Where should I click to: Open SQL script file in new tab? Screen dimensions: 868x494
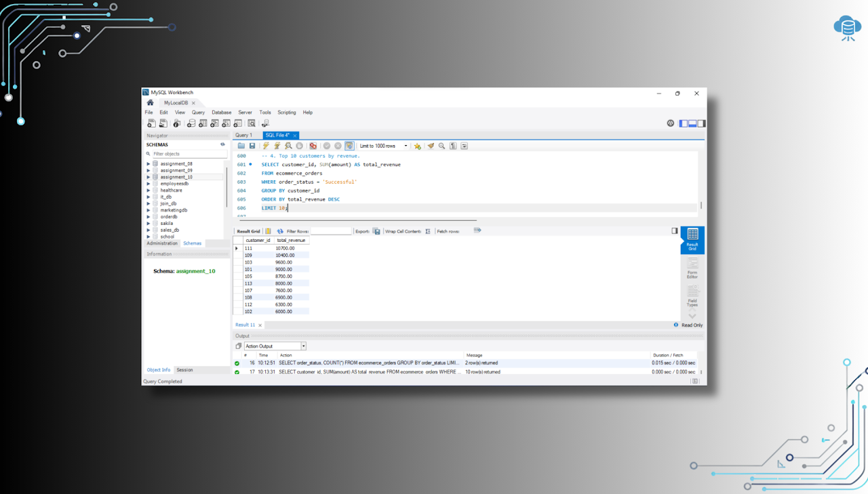(x=163, y=123)
